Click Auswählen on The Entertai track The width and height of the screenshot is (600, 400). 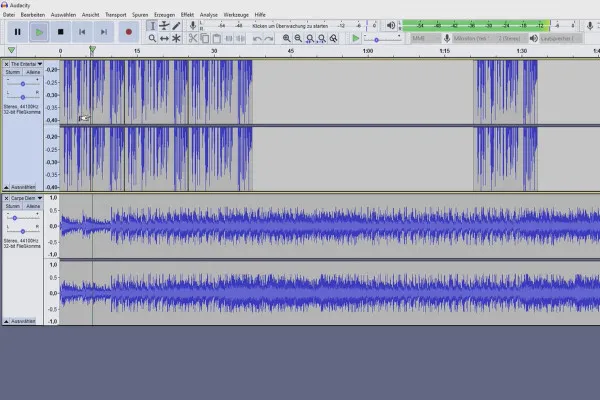click(x=23, y=187)
